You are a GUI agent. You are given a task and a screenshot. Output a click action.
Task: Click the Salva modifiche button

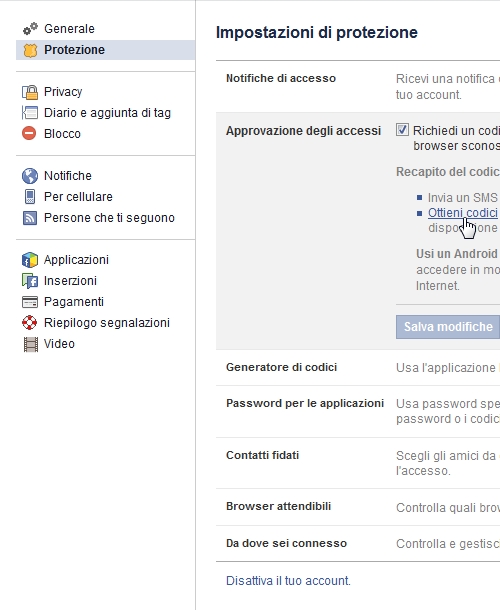tap(448, 327)
